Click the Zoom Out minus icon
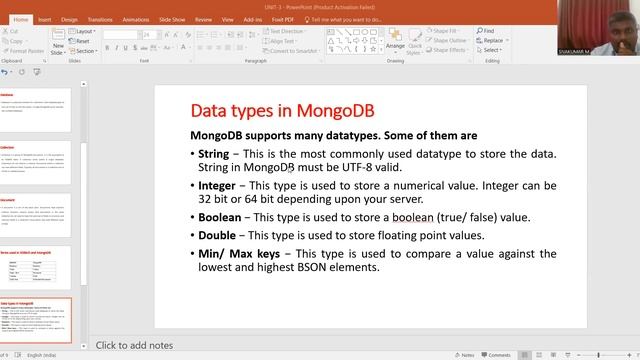This screenshot has width=640, height=360. [x=578, y=355]
